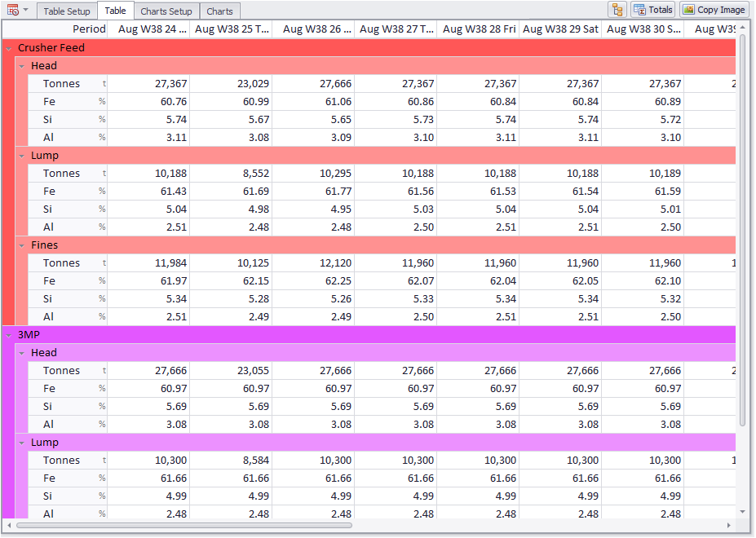Switch to the Table Setup tab

[x=67, y=11]
